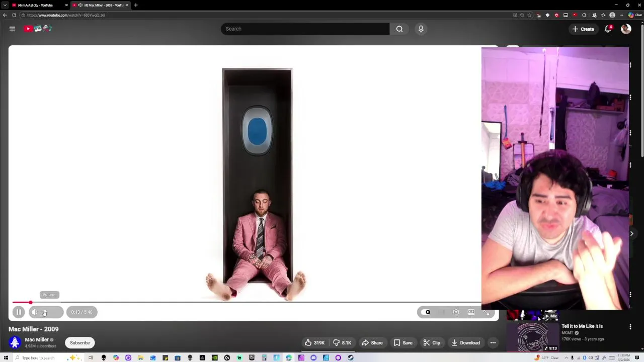Switch to theater mode

click(471, 312)
